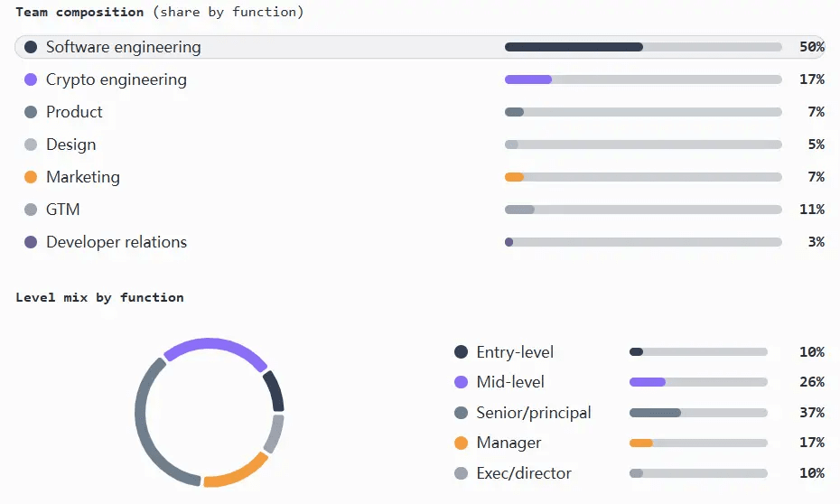Screen dimensions: 840x504
Task: Click the Crypto engineering progress bar
Action: coord(643,79)
